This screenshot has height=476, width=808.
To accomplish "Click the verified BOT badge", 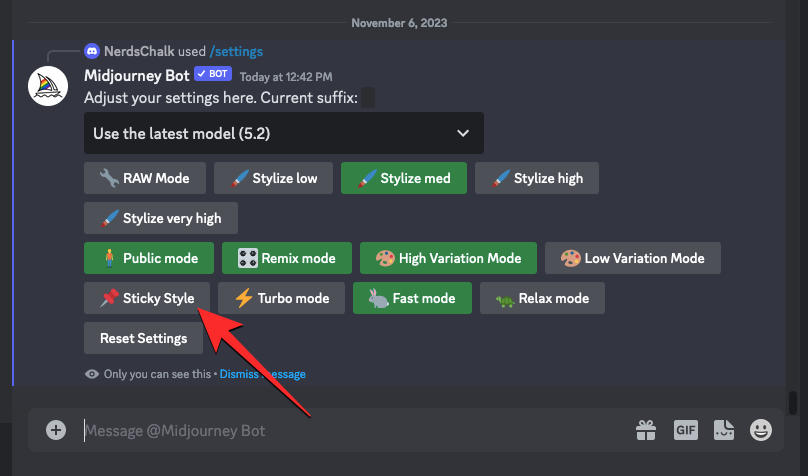I will pyautogui.click(x=213, y=75).
